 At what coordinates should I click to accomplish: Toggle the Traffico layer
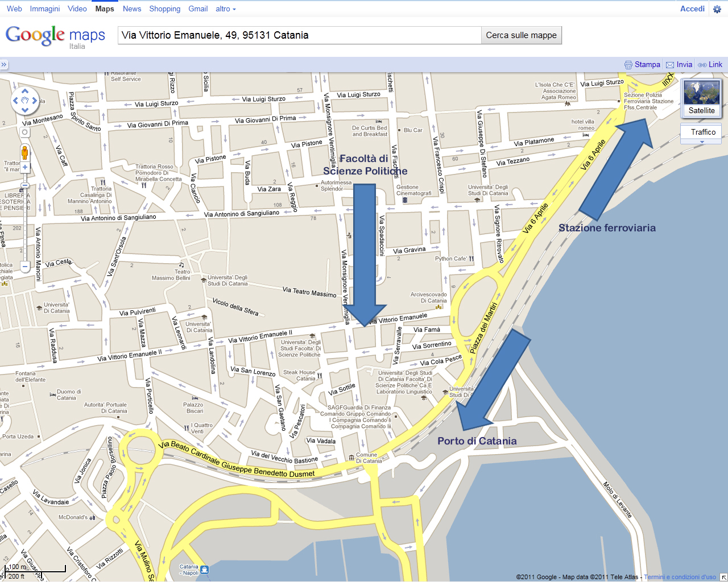(x=702, y=132)
